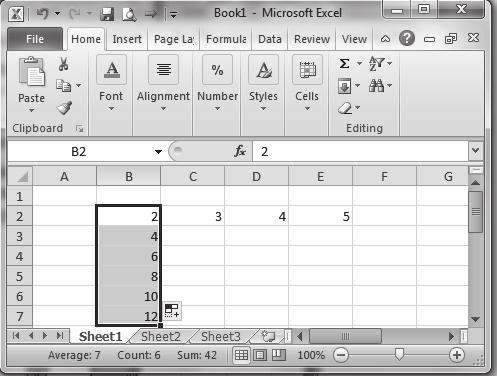Switch to Sheet3

click(221, 336)
